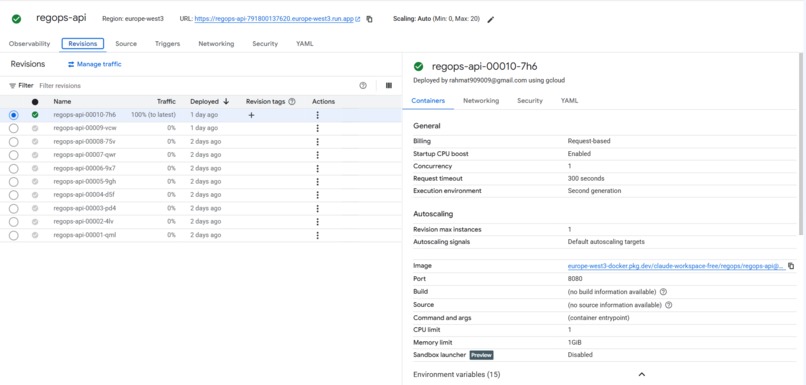
Task: Open the container image registry link
Action: click(676, 266)
